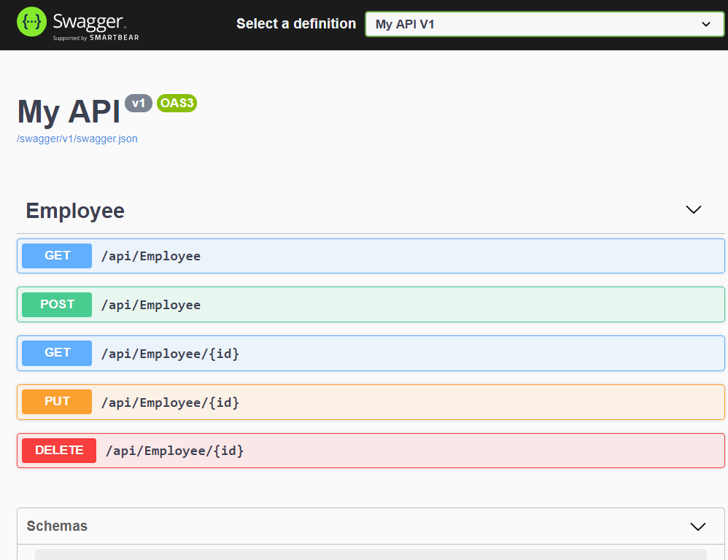Click the orange PUT method badge
This screenshot has width=728, height=560.
click(57, 402)
